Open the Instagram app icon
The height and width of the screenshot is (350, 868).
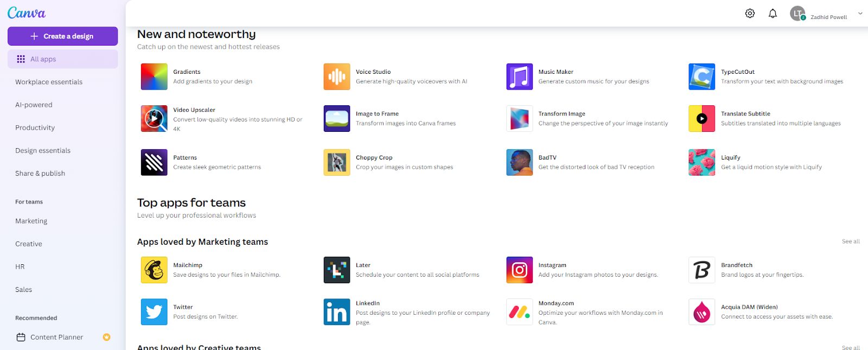pos(520,270)
